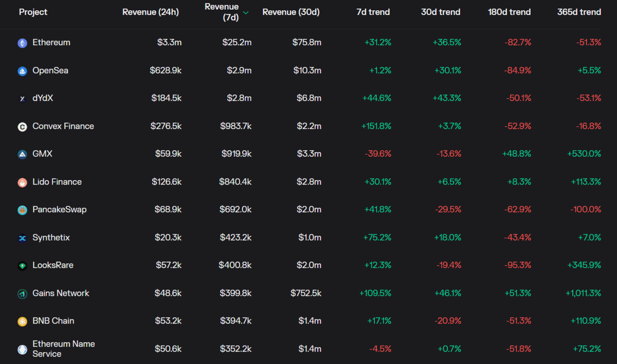The height and width of the screenshot is (364, 617).
Task: Select Ethereum's -82.7% 180d trend
Action: (518, 42)
